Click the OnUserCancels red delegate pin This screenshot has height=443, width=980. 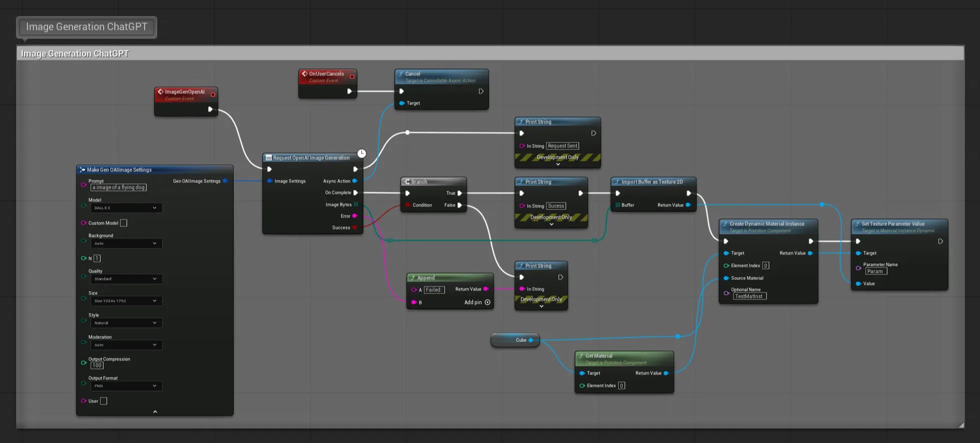pyautogui.click(x=352, y=76)
